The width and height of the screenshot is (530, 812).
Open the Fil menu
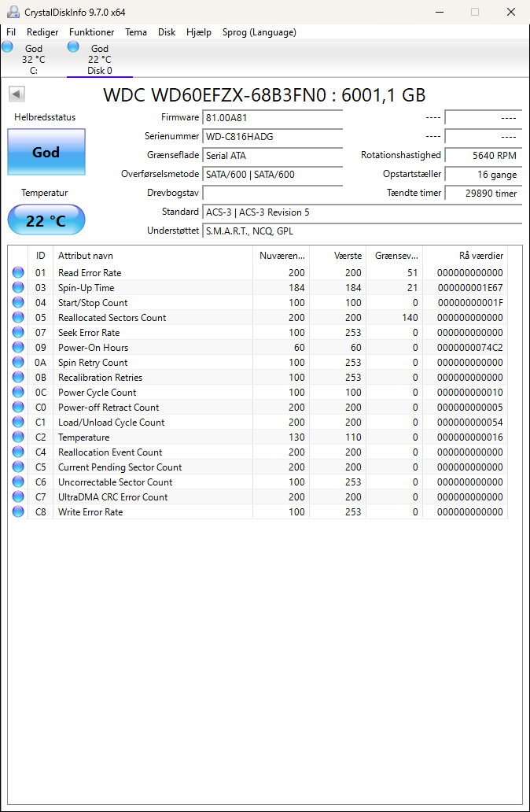click(x=11, y=32)
